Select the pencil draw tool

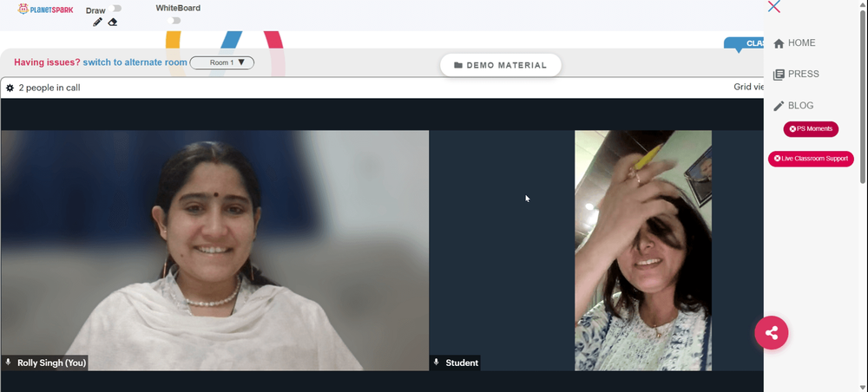[97, 23]
